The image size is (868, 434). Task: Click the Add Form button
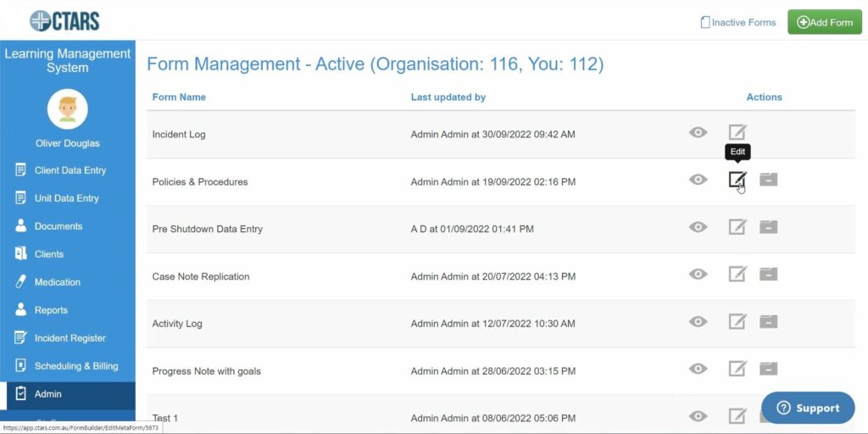click(x=824, y=22)
